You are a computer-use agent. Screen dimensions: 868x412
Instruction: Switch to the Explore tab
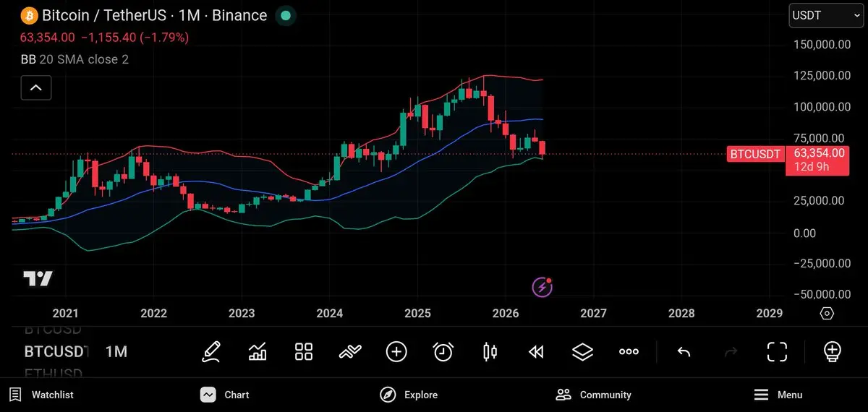click(409, 395)
